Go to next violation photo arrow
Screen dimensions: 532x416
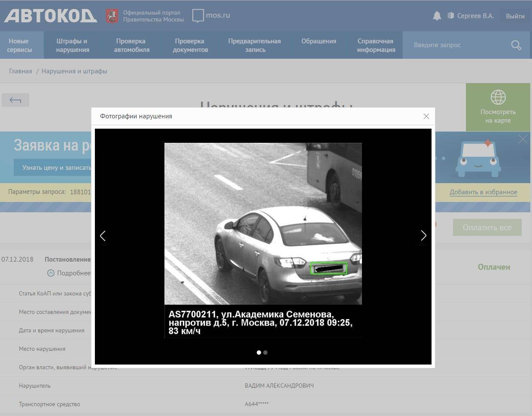coord(423,235)
